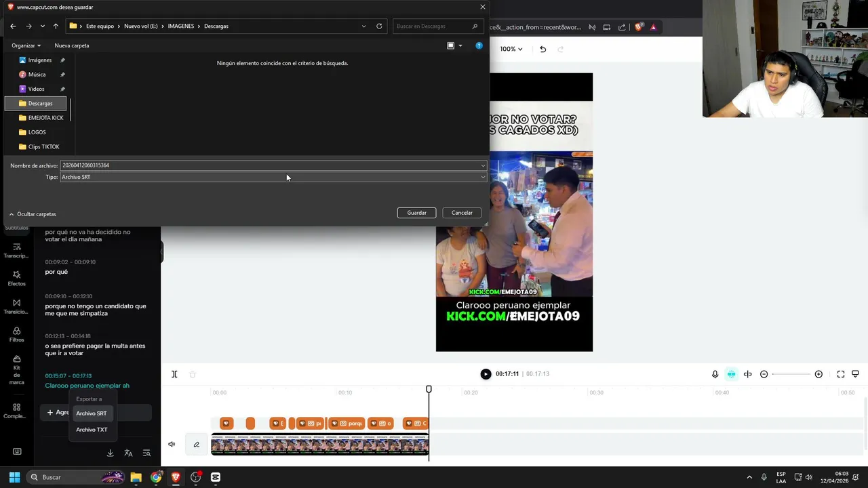The image size is (868, 488).
Task: Select the EMEJOTA KICK folder
Action: point(41,118)
